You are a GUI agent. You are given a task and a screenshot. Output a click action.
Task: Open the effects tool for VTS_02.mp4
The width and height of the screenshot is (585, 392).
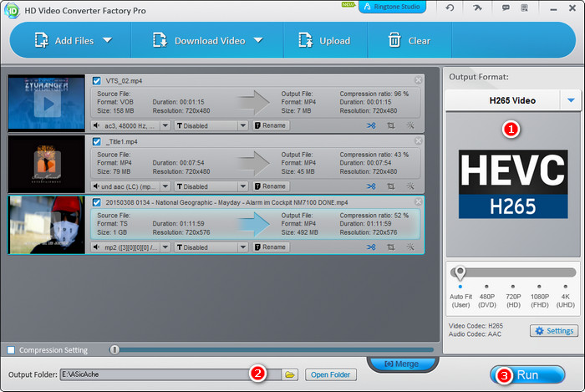pos(410,125)
